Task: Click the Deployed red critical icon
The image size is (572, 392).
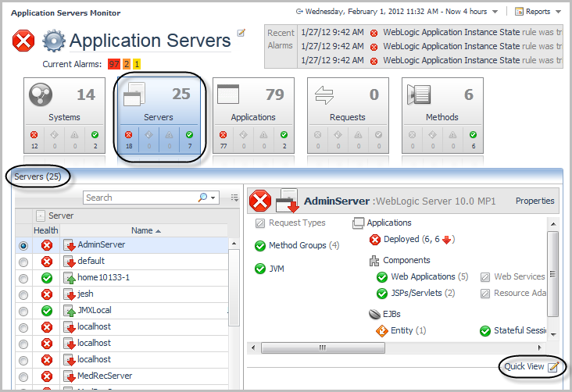Action: tap(375, 240)
